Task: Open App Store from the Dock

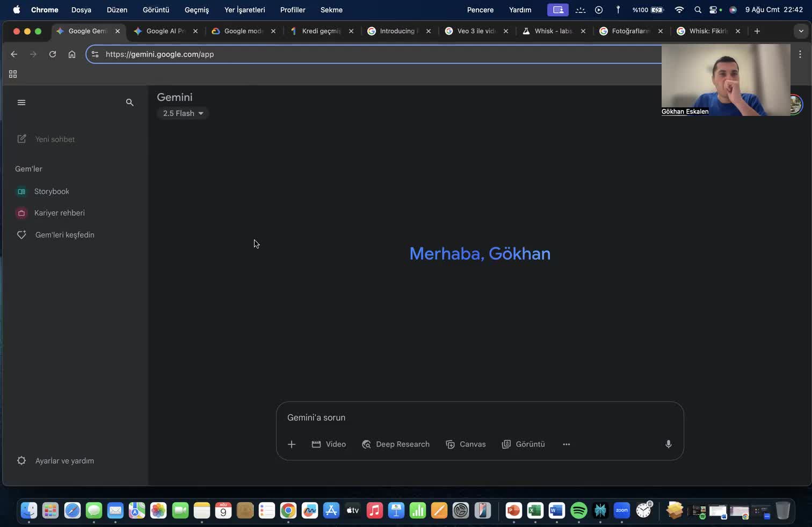Action: tap(331, 510)
